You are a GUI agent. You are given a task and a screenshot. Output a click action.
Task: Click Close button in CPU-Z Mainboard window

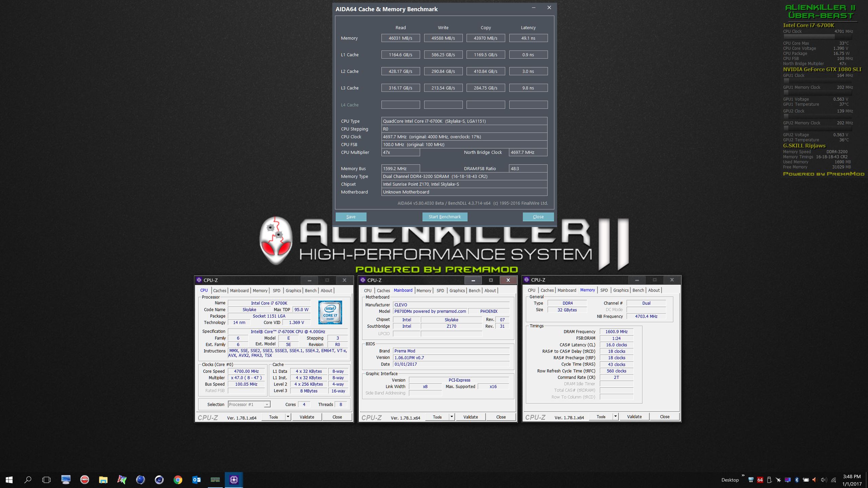501,417
